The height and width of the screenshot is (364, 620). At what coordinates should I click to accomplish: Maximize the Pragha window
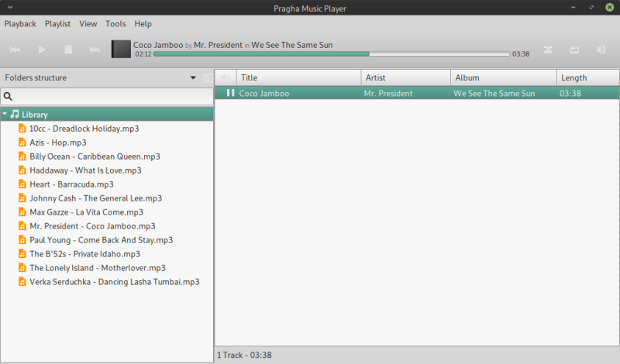click(x=591, y=8)
